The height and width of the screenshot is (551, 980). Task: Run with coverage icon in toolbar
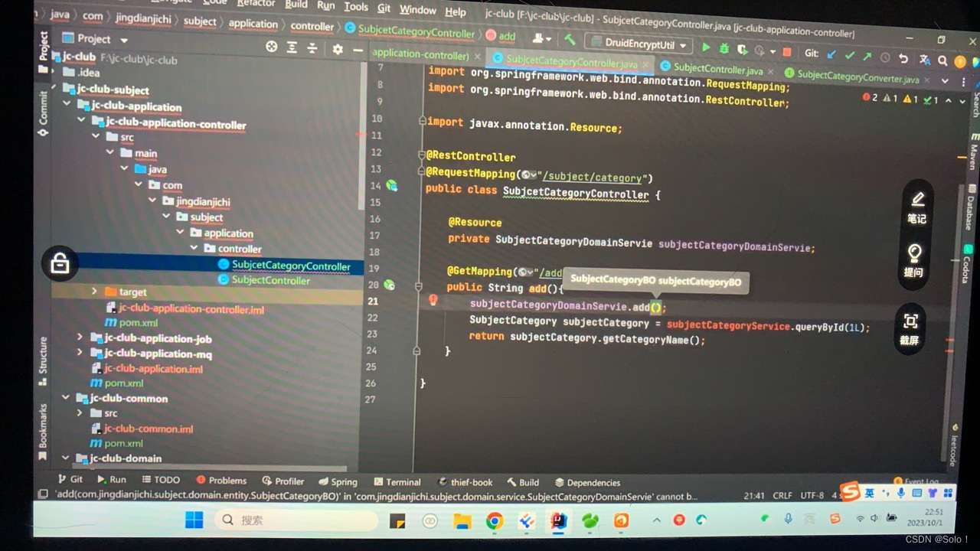(x=743, y=50)
